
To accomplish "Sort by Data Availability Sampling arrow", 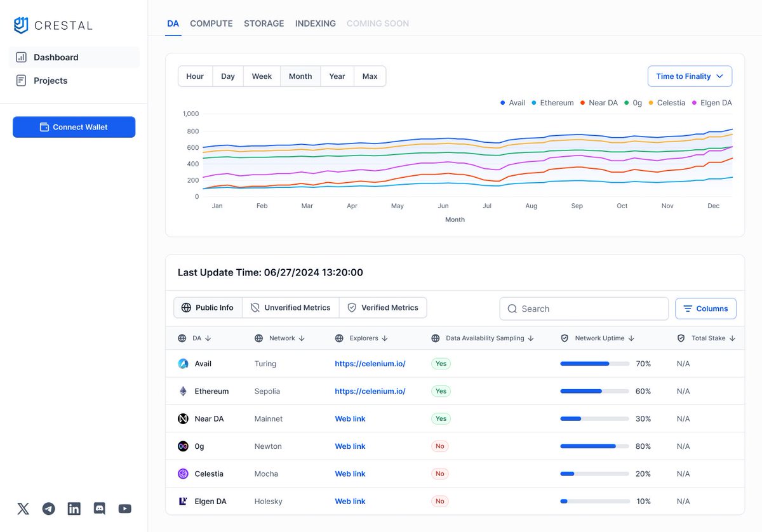I will pos(531,338).
